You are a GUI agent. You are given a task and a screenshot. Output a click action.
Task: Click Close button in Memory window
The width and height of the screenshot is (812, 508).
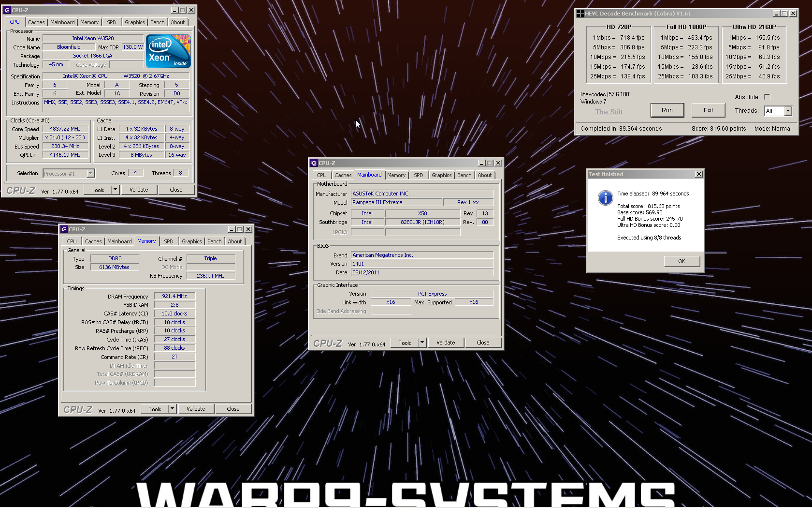(233, 409)
